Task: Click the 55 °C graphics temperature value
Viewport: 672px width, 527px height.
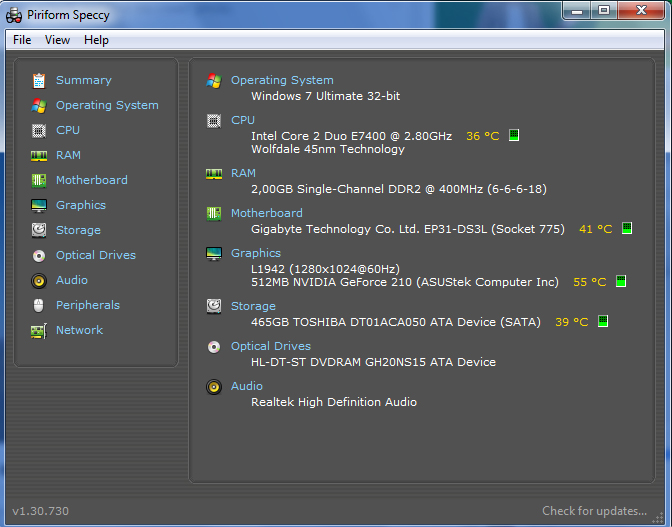Action: pos(590,282)
